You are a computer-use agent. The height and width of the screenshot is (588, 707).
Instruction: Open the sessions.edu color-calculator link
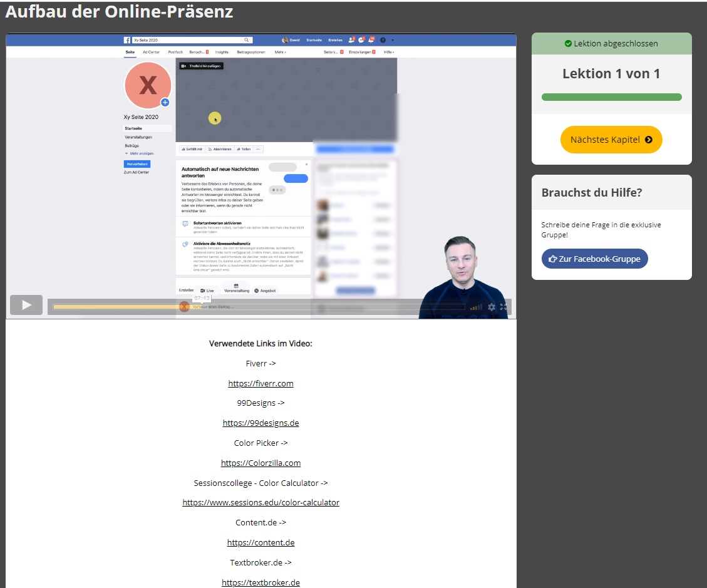[x=261, y=502]
